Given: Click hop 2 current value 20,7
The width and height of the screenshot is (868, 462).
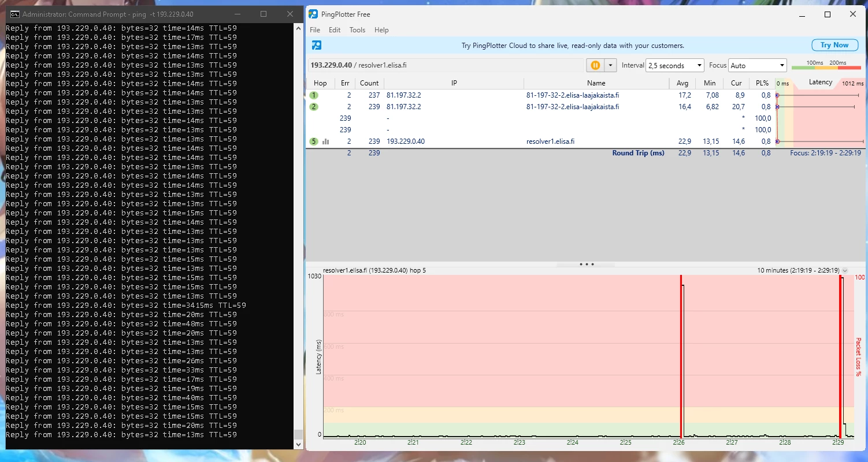Looking at the screenshot, I should click(738, 107).
